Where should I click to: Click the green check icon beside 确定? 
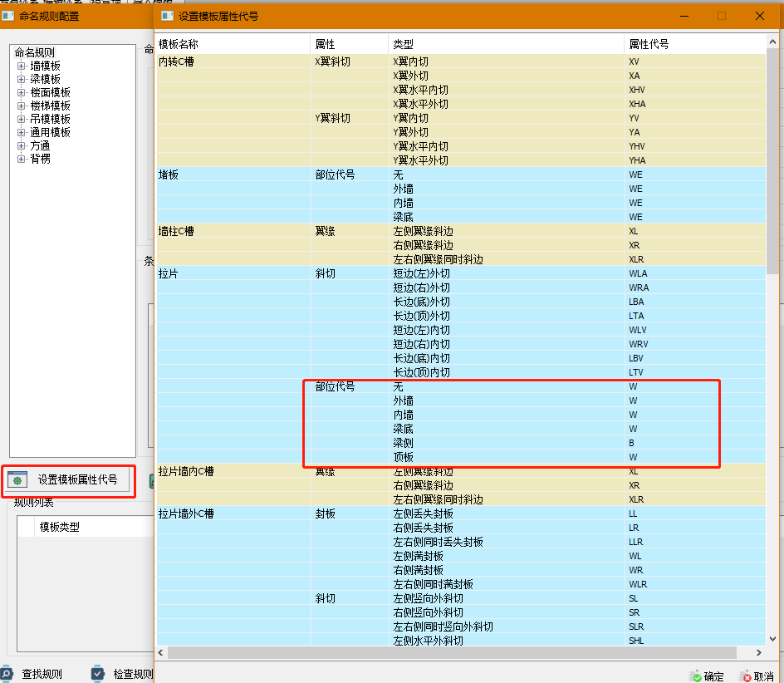[x=695, y=676]
